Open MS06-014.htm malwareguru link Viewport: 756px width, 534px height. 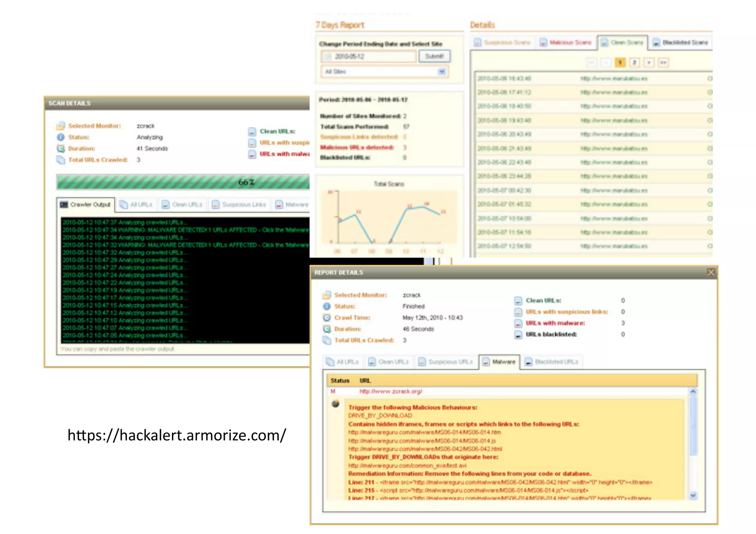tap(425, 432)
